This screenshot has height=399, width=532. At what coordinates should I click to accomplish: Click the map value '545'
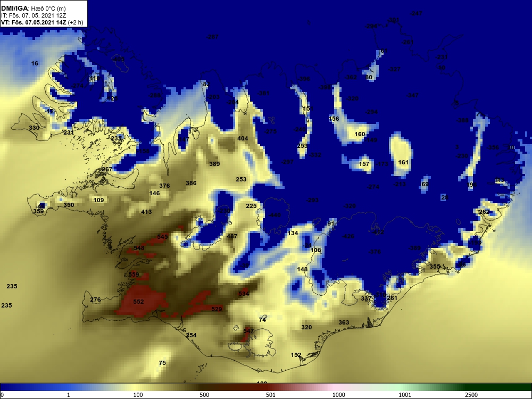point(162,237)
